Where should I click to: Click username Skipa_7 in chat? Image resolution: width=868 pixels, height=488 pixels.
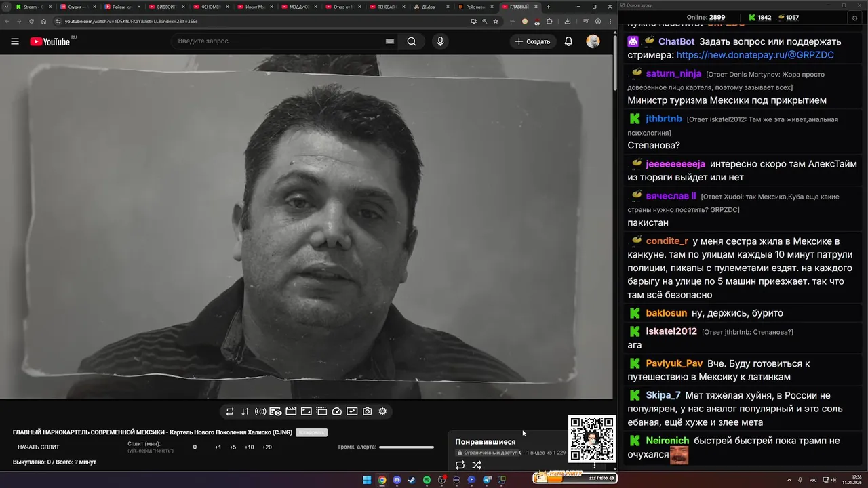663,395
